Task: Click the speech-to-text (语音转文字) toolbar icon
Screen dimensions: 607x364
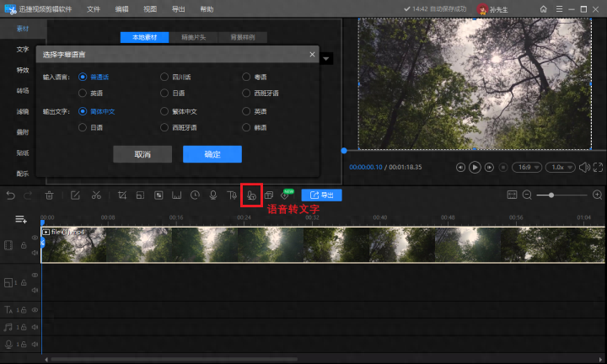Action: [x=251, y=195]
